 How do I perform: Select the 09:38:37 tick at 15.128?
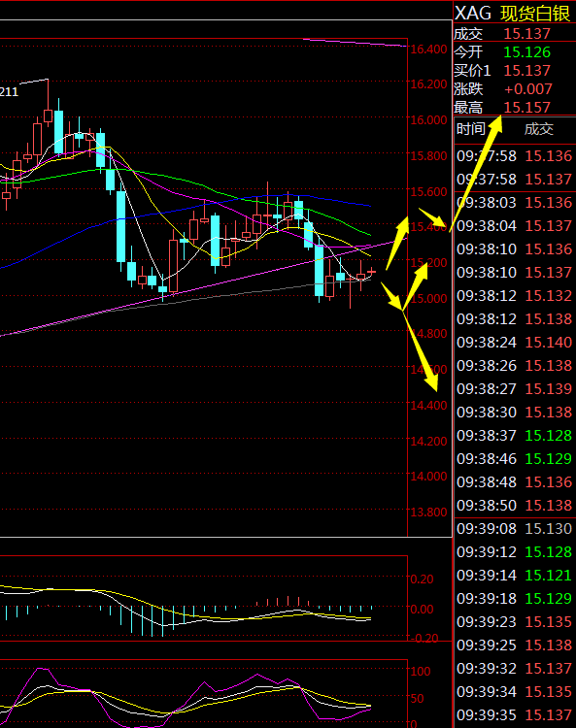pyautogui.click(x=515, y=436)
